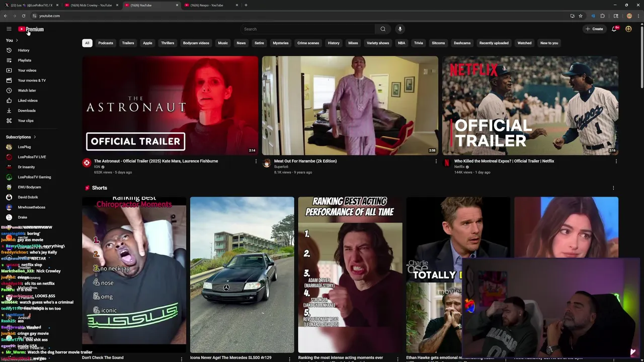Select the All filter chip

87,43
